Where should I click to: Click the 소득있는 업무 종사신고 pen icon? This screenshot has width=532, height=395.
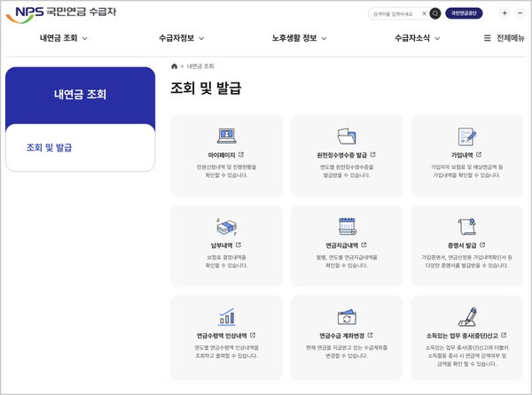tap(467, 317)
